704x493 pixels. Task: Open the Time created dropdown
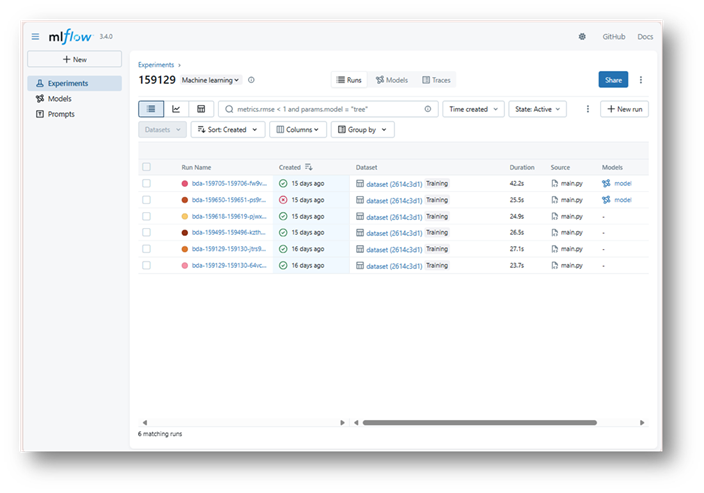(473, 109)
